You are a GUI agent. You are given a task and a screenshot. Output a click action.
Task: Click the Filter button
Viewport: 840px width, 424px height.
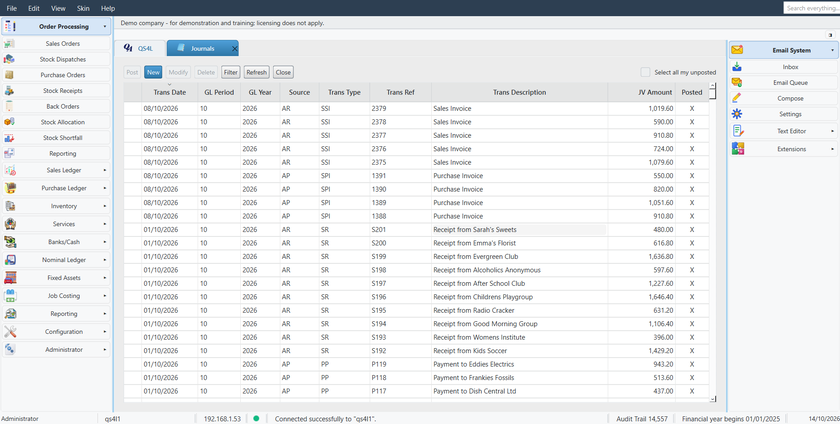(x=231, y=72)
